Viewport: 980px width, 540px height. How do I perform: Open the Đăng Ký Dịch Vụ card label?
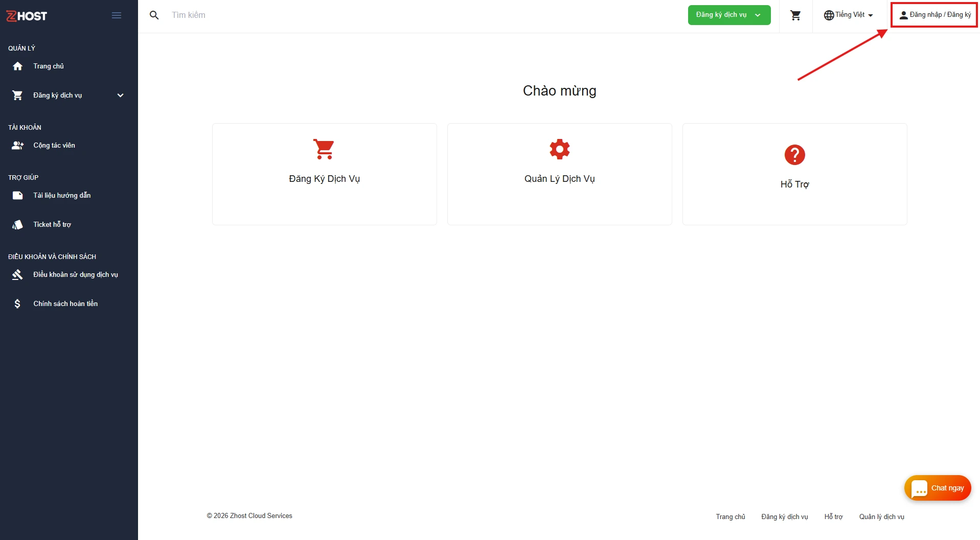[324, 179]
